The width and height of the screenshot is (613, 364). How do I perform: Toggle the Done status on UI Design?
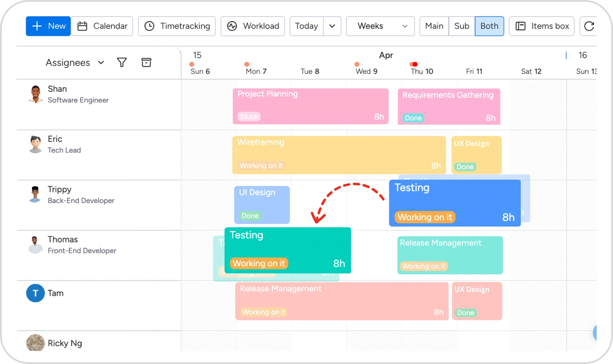coord(249,216)
